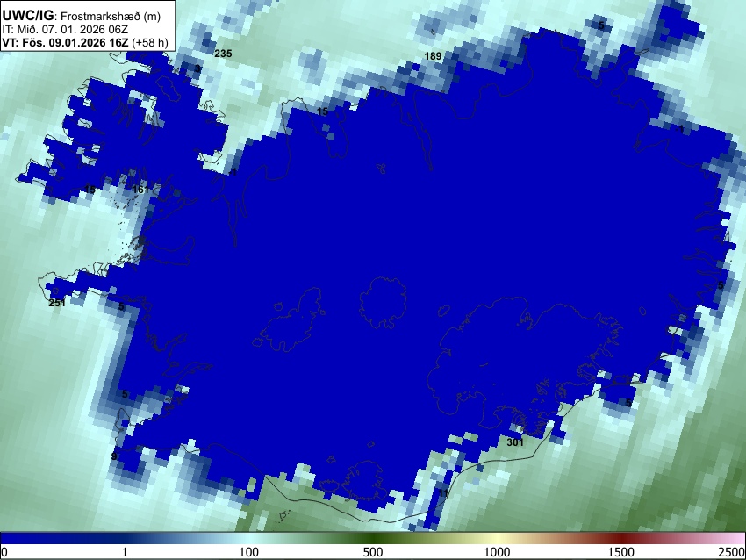
Task: Click the 11 value on the map
Action: 443,493
